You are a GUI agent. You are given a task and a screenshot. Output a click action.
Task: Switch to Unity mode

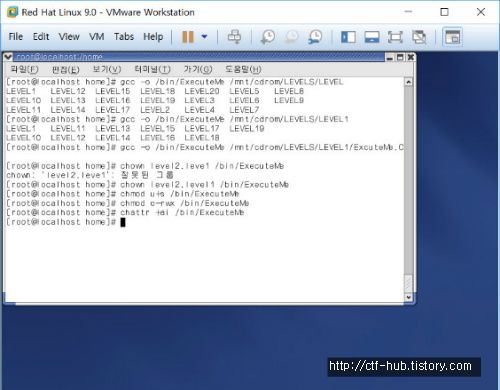(x=419, y=37)
